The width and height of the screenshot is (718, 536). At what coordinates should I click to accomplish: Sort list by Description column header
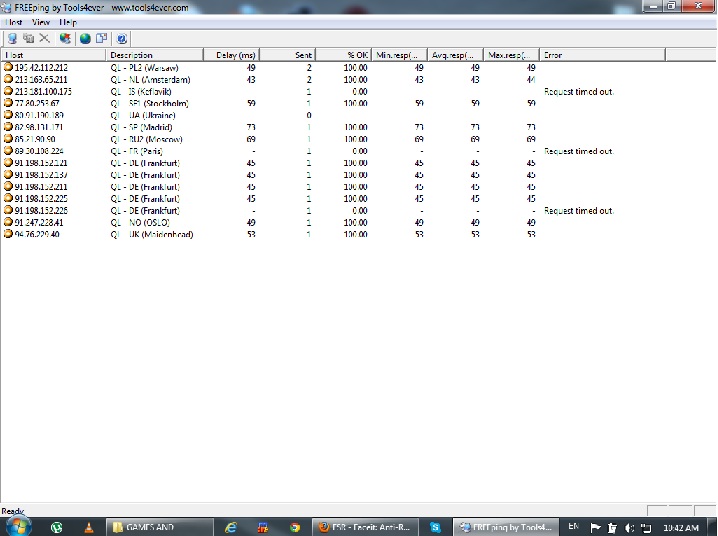tap(131, 55)
